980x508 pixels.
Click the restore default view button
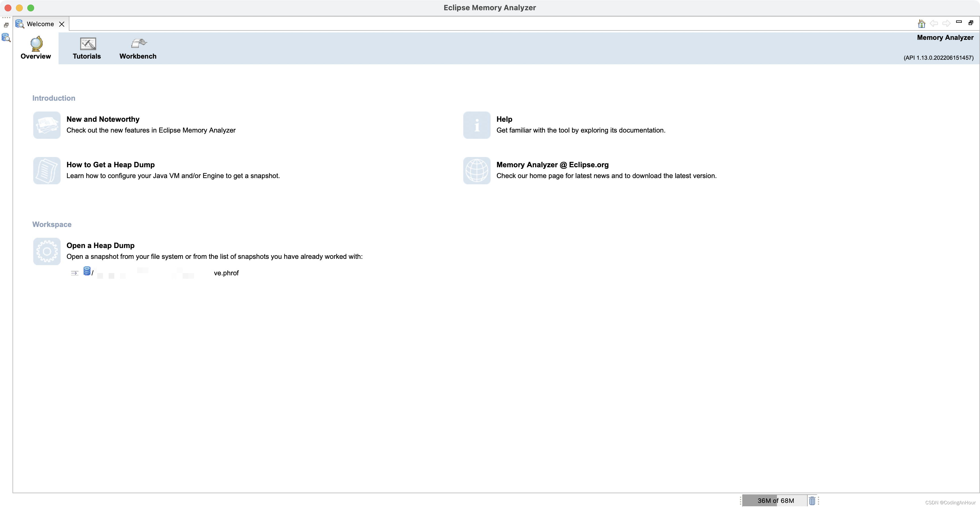coord(970,23)
